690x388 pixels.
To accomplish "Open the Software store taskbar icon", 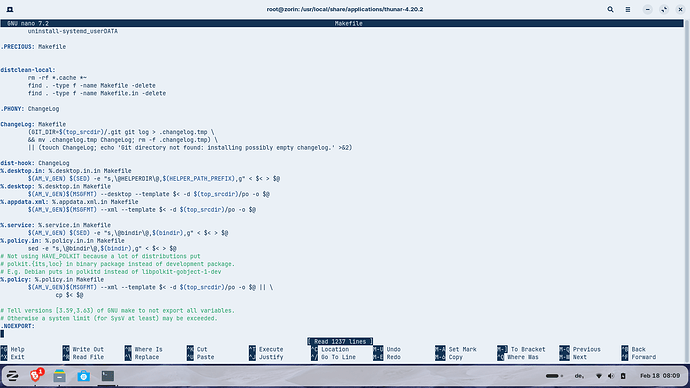I will [84, 376].
